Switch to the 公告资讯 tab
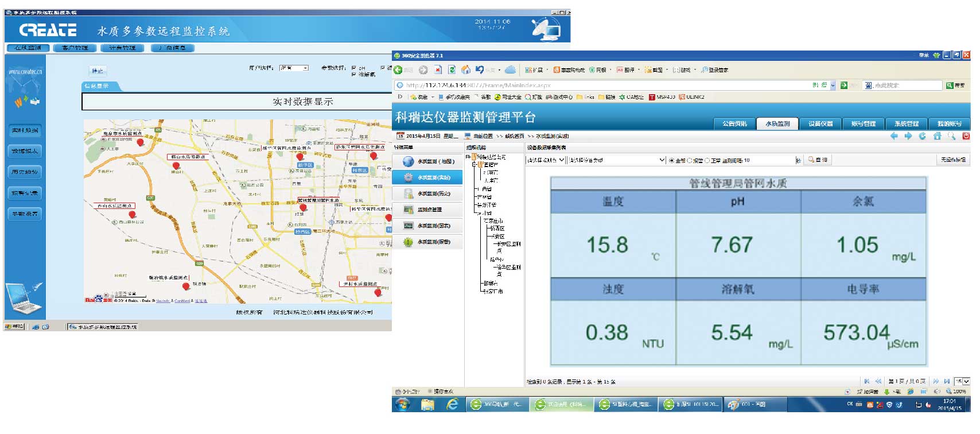This screenshot has height=434, width=980. click(734, 123)
